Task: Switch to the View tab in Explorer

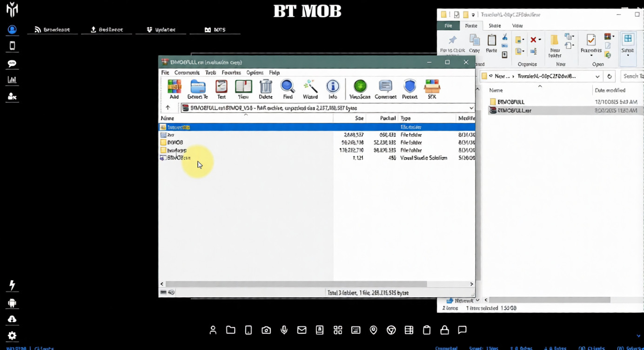Action: click(517, 26)
